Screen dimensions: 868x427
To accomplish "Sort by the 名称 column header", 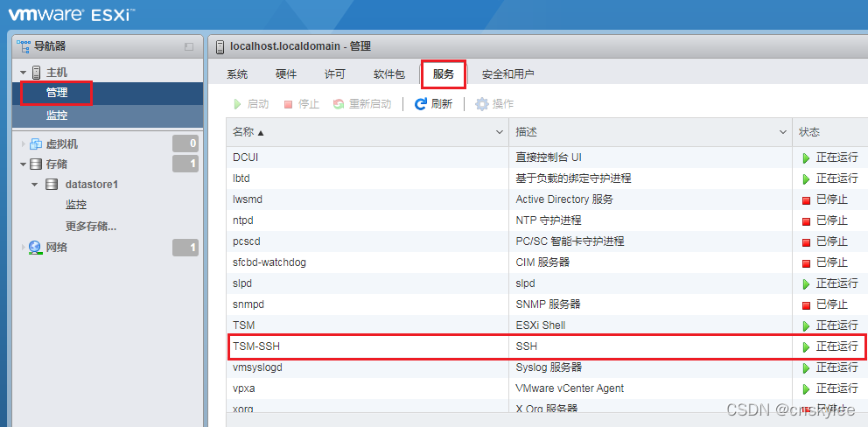I will point(367,132).
